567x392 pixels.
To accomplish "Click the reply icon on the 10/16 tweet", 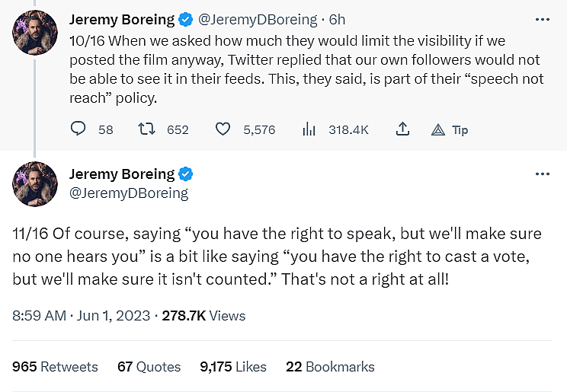I will (78, 129).
